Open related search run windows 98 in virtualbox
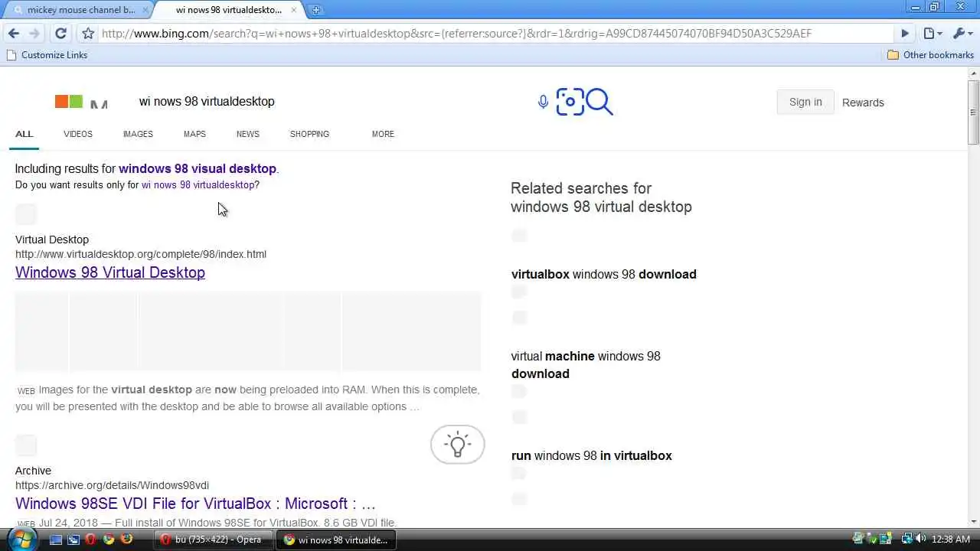 click(x=591, y=455)
